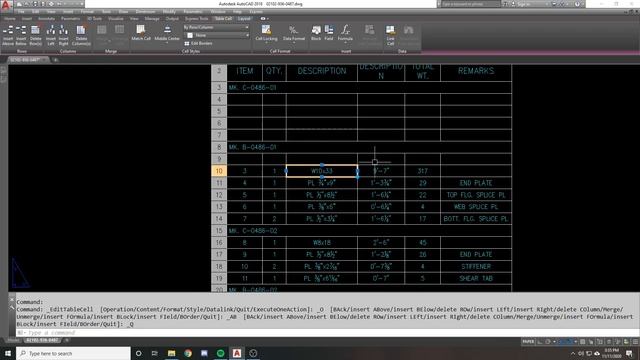Click BOTT. FLG. SPLICE PL cell
The height and width of the screenshot is (360, 640).
point(476,219)
